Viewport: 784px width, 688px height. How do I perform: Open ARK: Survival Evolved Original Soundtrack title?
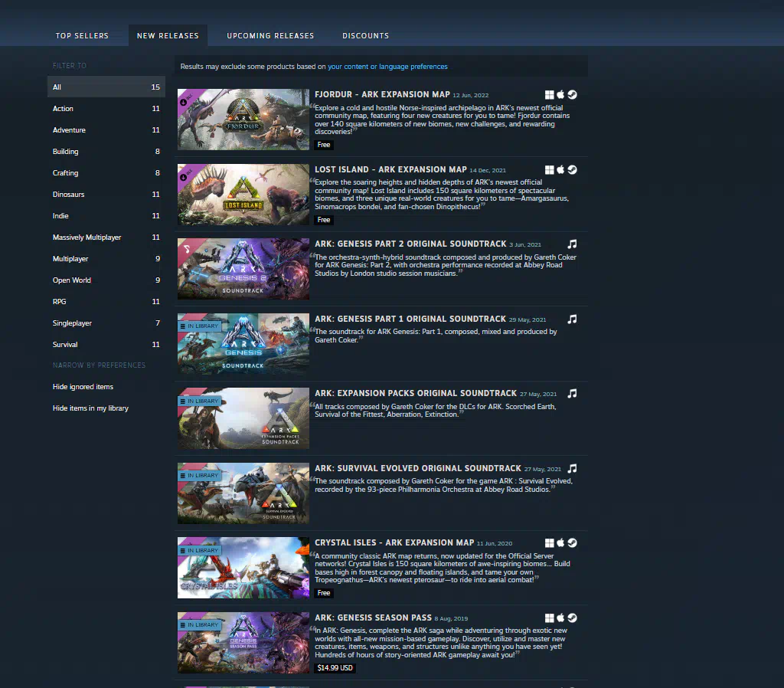pyautogui.click(x=418, y=468)
